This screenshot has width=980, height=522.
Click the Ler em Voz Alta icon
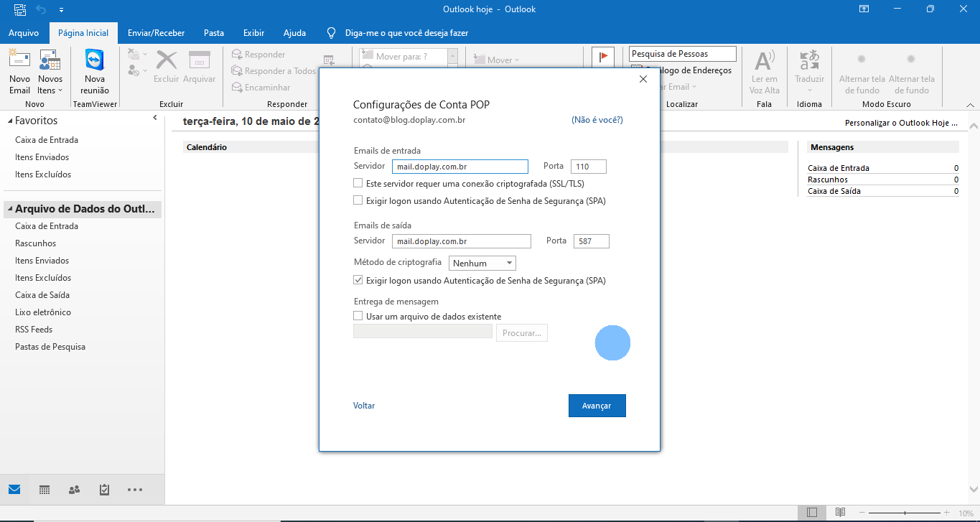pos(764,60)
